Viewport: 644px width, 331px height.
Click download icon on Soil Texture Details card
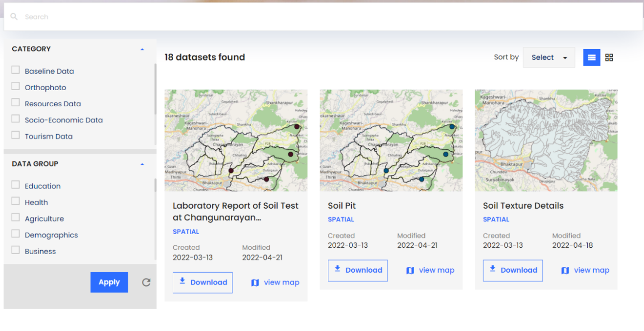[492, 269]
